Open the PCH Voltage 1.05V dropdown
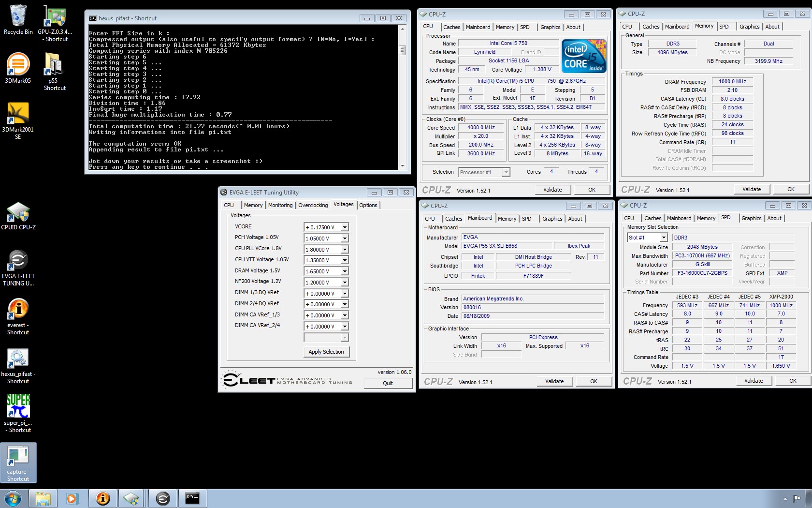Image resolution: width=812 pixels, height=508 pixels. (x=345, y=239)
